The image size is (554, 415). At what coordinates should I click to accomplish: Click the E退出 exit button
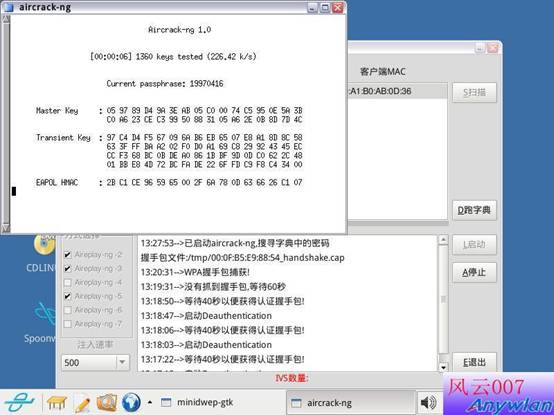point(474,362)
